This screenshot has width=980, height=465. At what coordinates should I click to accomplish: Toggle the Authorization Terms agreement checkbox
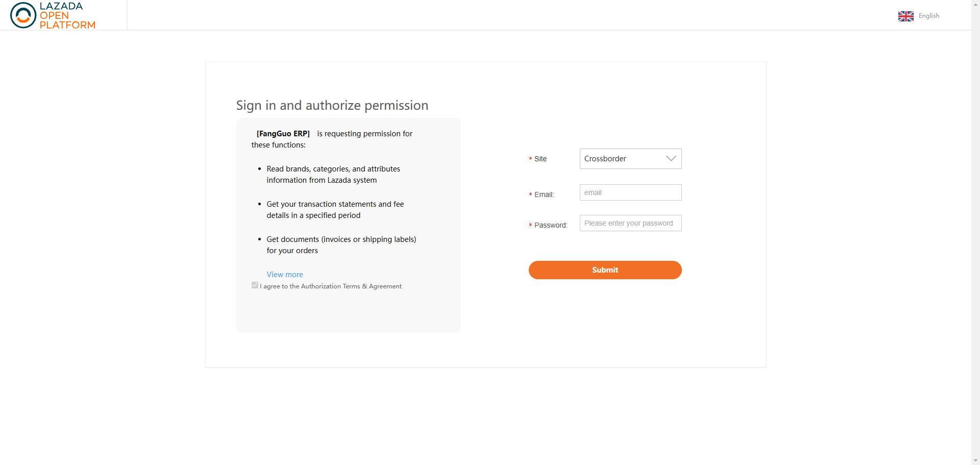pos(255,285)
